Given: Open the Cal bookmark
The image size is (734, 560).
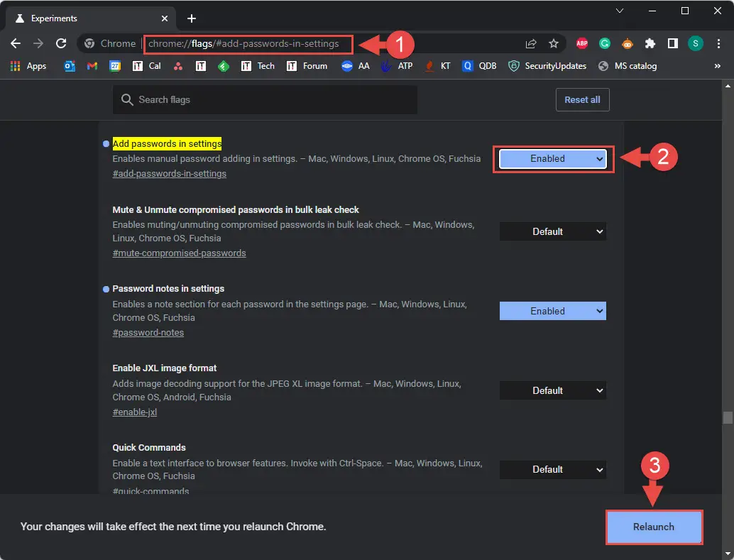Looking at the screenshot, I should 146,66.
